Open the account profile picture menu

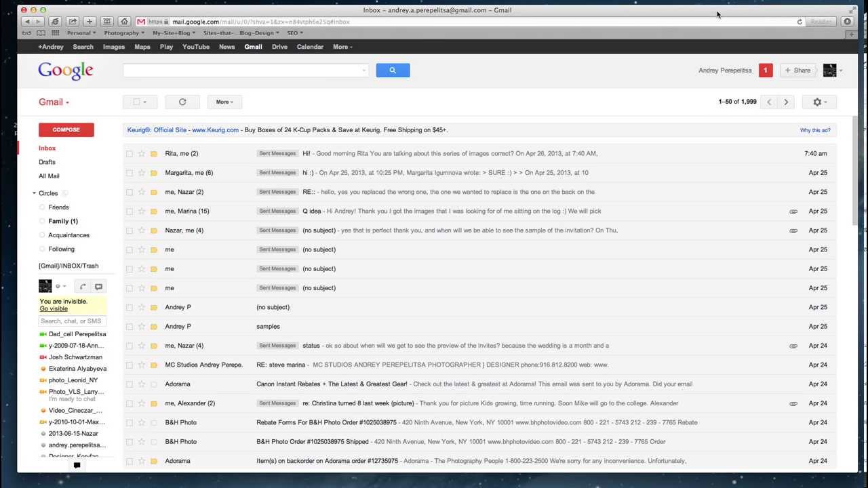point(830,70)
